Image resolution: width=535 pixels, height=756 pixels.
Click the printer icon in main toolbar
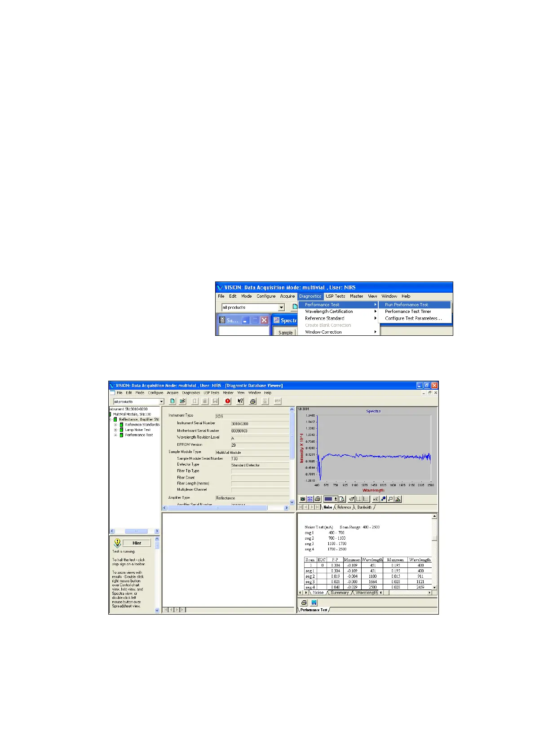253,401
